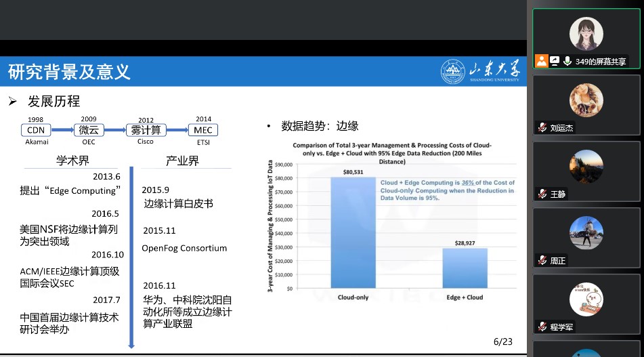Click the slide title 研究背景及意义
The image size is (644, 357).
69,72
